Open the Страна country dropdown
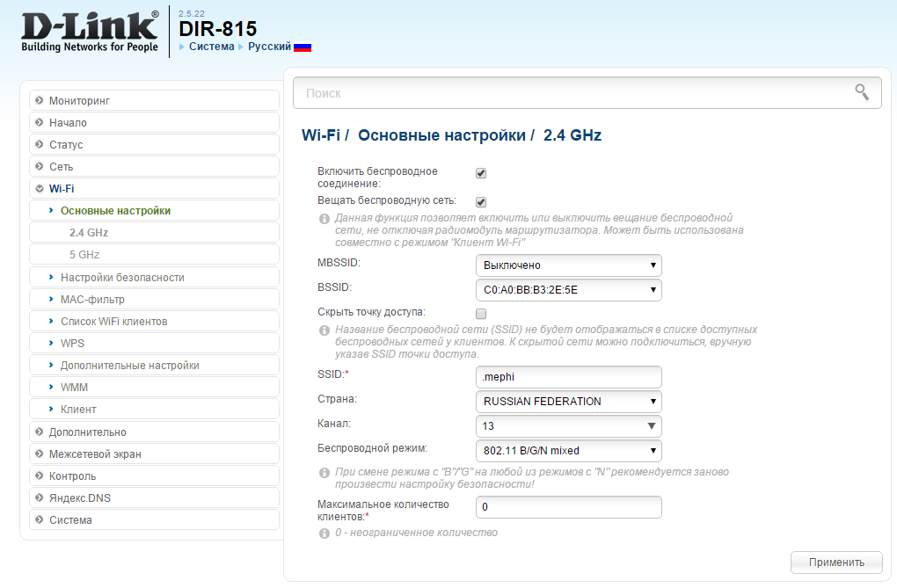The width and height of the screenshot is (897, 588). [568, 402]
